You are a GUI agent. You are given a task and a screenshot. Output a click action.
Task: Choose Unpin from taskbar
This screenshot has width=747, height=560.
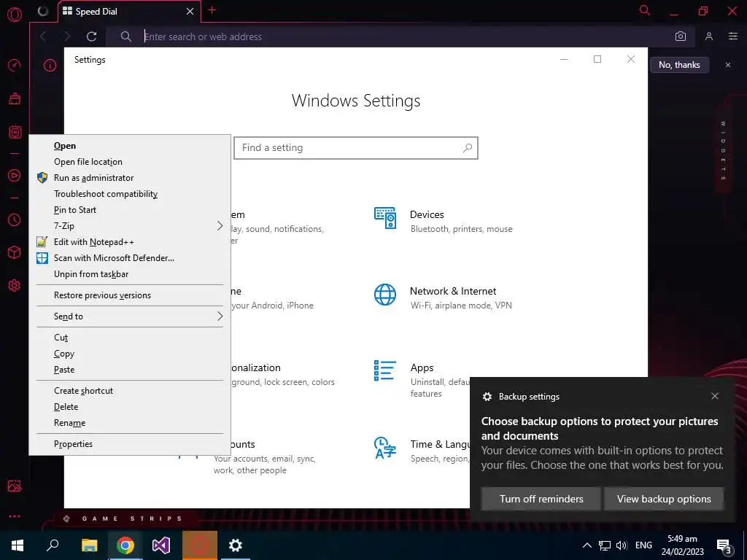(x=130, y=274)
